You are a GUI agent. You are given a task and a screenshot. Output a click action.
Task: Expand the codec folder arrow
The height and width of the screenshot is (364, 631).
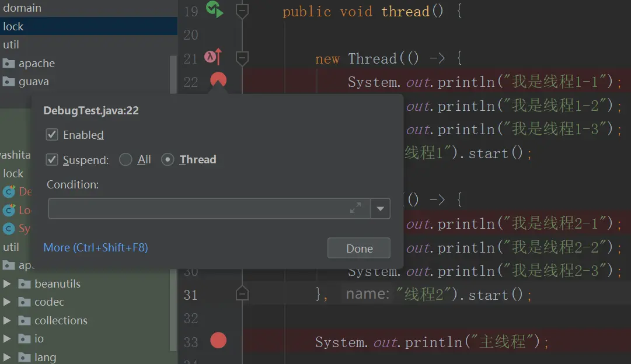pos(7,302)
